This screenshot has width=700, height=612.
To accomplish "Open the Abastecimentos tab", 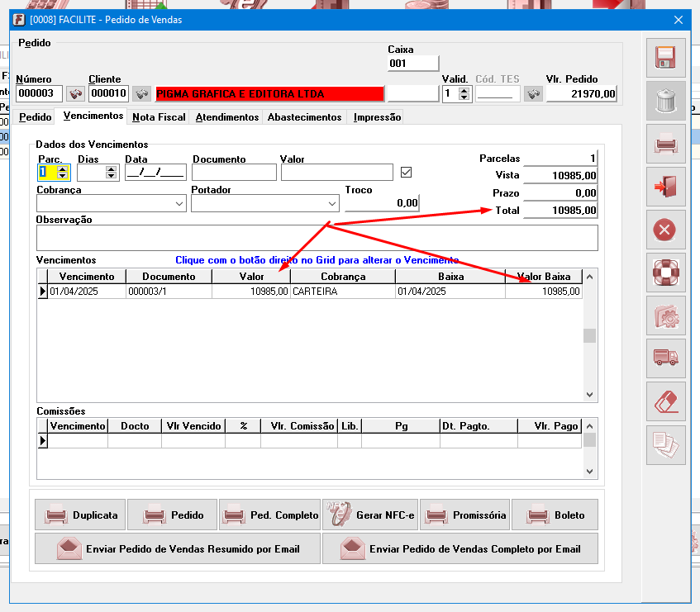I will tap(304, 117).
